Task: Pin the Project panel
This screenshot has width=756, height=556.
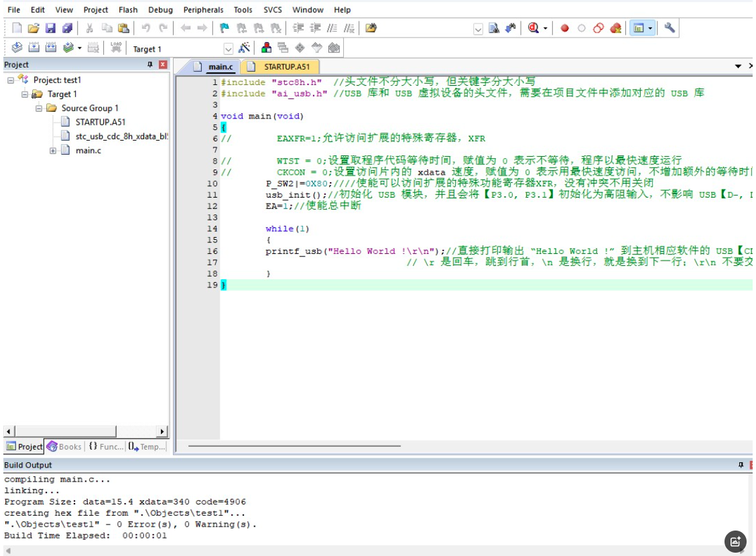Action: 150,64
